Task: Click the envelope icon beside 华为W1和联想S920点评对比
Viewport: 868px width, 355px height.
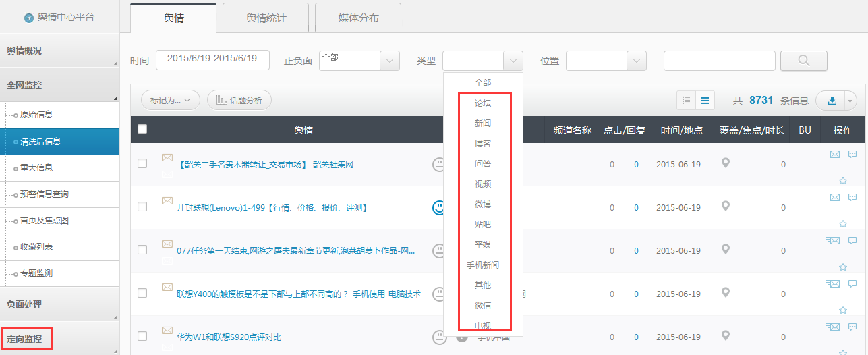Action: pyautogui.click(x=167, y=330)
